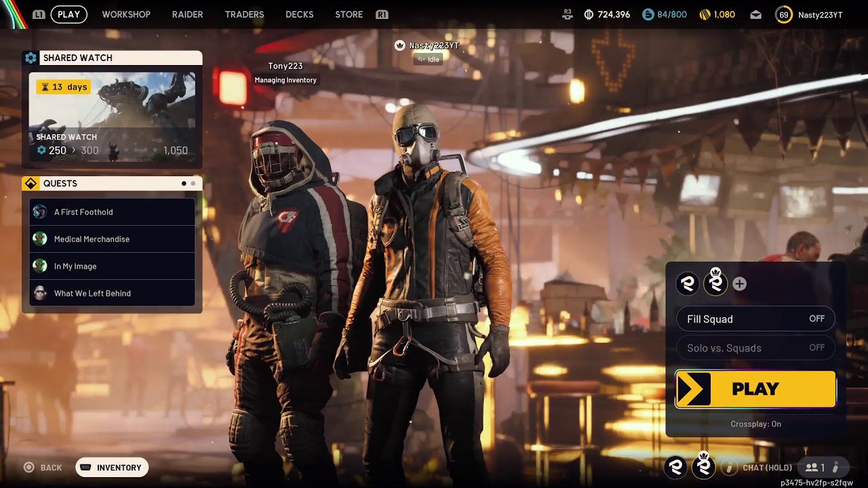The image size is (868, 488).
Task: Select the DECKS tab
Action: pyautogui.click(x=299, y=14)
